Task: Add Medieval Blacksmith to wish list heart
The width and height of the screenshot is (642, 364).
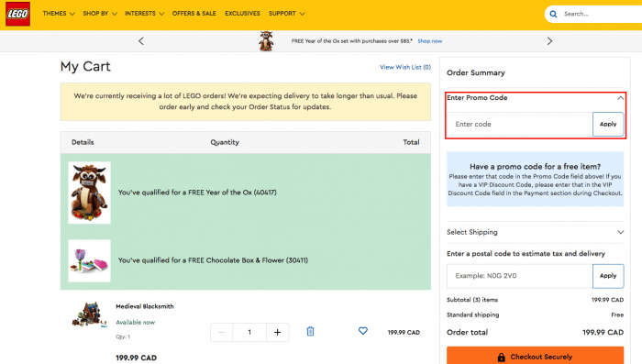Action: (363, 331)
